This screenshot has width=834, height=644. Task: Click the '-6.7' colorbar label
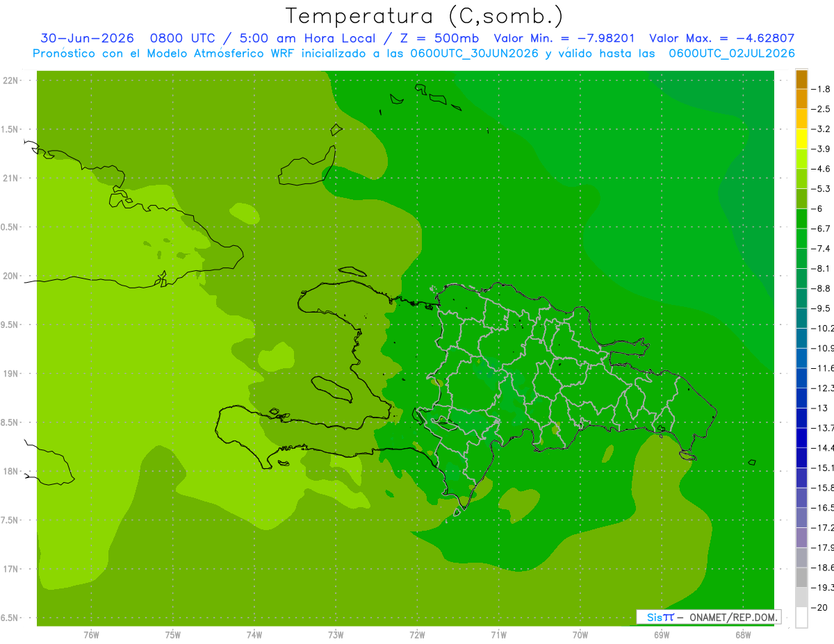821,229
